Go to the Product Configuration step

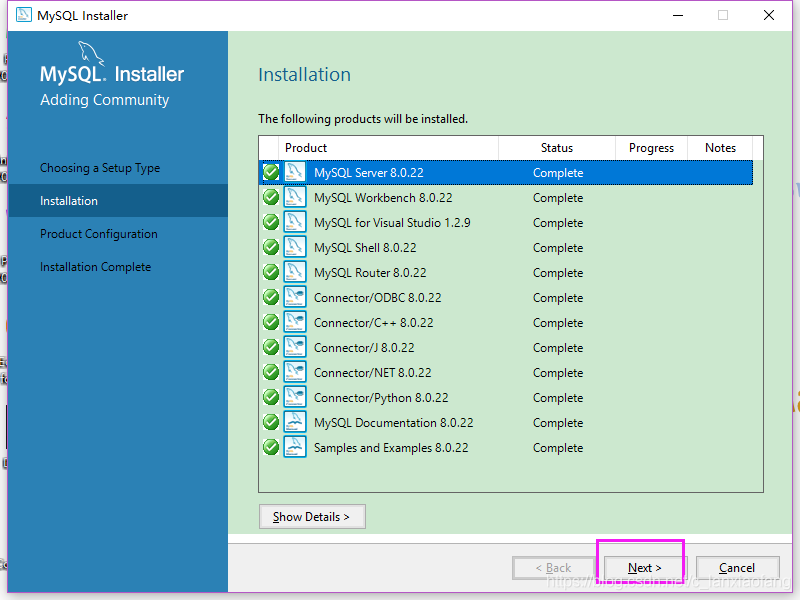(x=99, y=234)
